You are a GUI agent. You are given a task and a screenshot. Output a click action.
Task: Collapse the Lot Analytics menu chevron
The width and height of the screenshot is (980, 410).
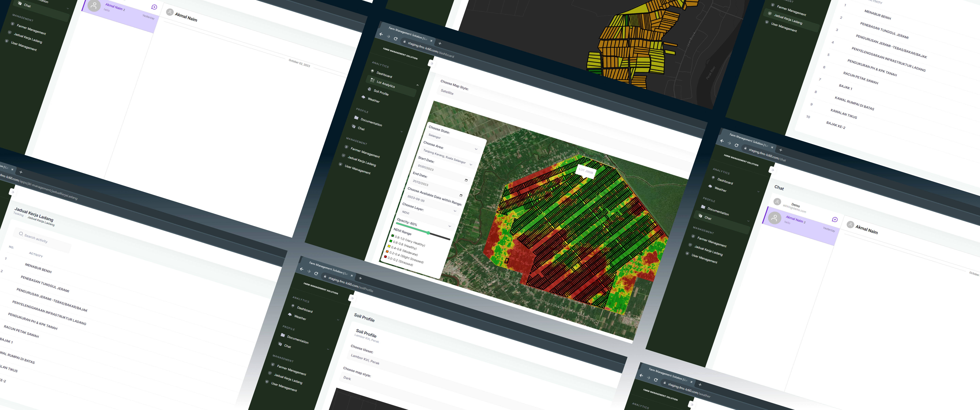(x=417, y=85)
